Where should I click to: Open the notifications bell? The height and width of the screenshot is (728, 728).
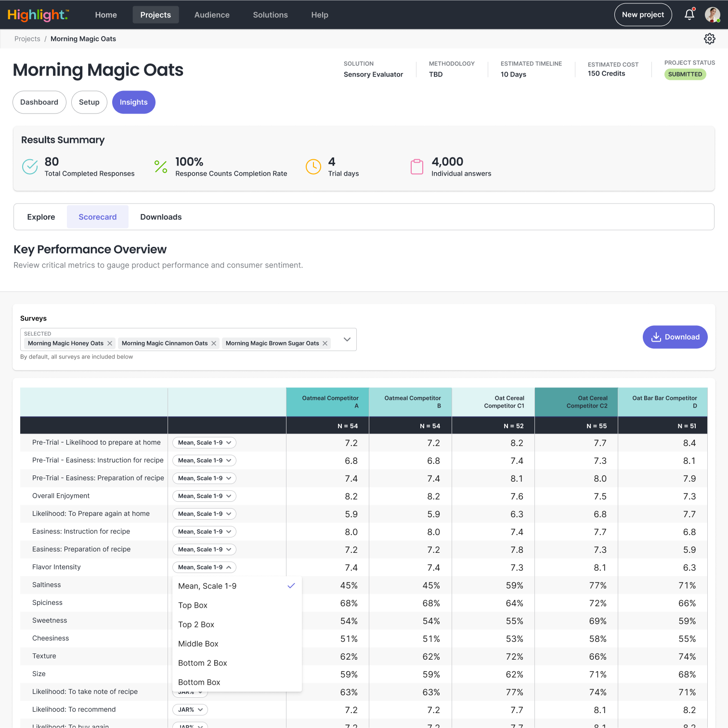689,14
